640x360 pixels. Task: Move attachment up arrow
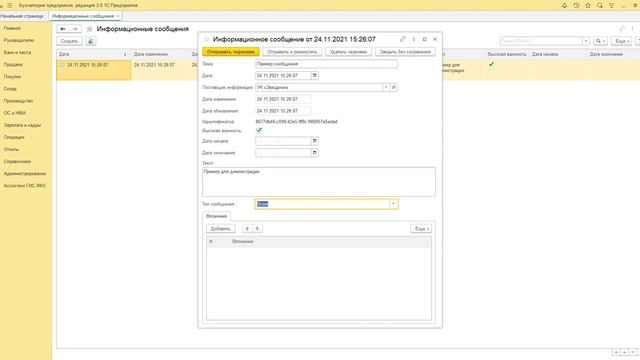[247, 229]
